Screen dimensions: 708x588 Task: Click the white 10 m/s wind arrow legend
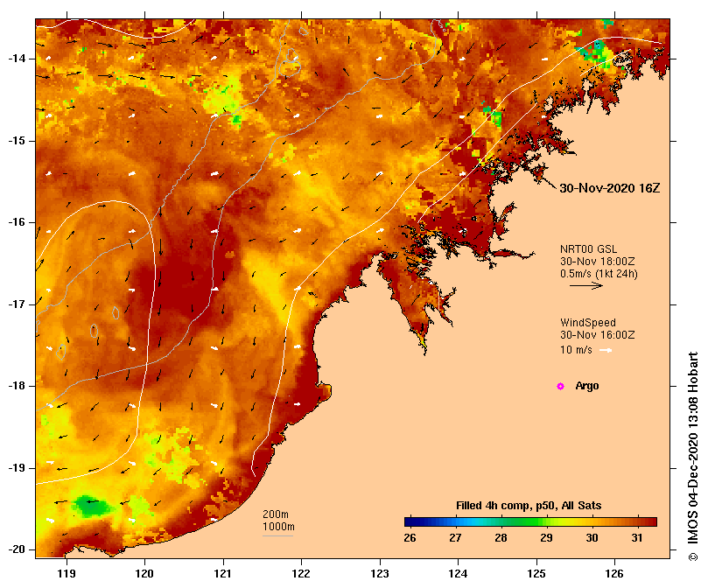click(606, 350)
